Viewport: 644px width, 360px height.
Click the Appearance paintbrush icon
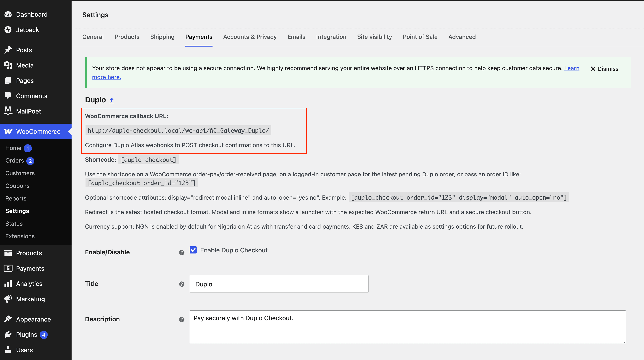pos(8,319)
